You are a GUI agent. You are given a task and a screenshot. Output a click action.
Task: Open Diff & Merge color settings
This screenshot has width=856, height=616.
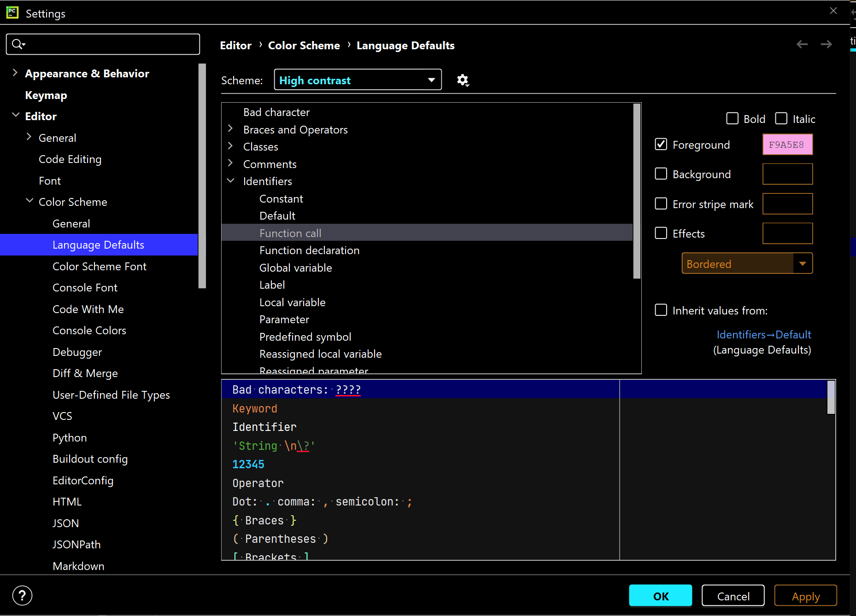click(x=85, y=373)
